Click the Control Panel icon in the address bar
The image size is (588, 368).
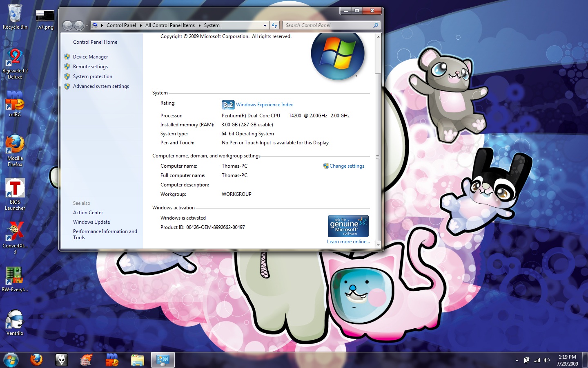pyautogui.click(x=95, y=25)
